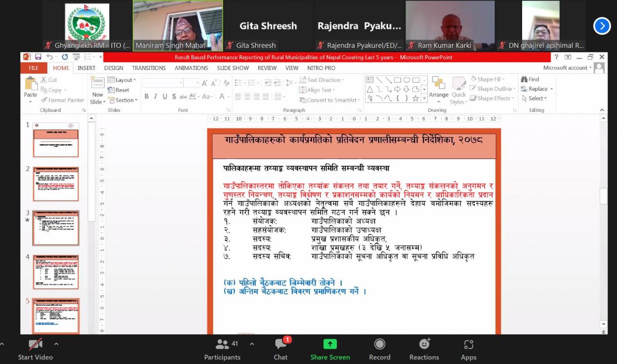This screenshot has height=364, width=617.
Task: Toggle Start Video camera on
Action: 35,345
